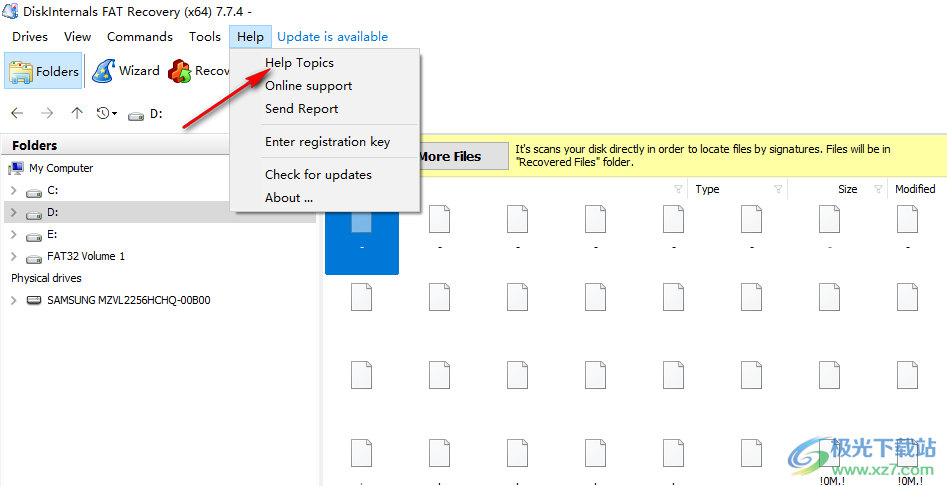Open the filter icon on Type column
The width and height of the screenshot is (947, 486).
pyautogui.click(x=778, y=190)
